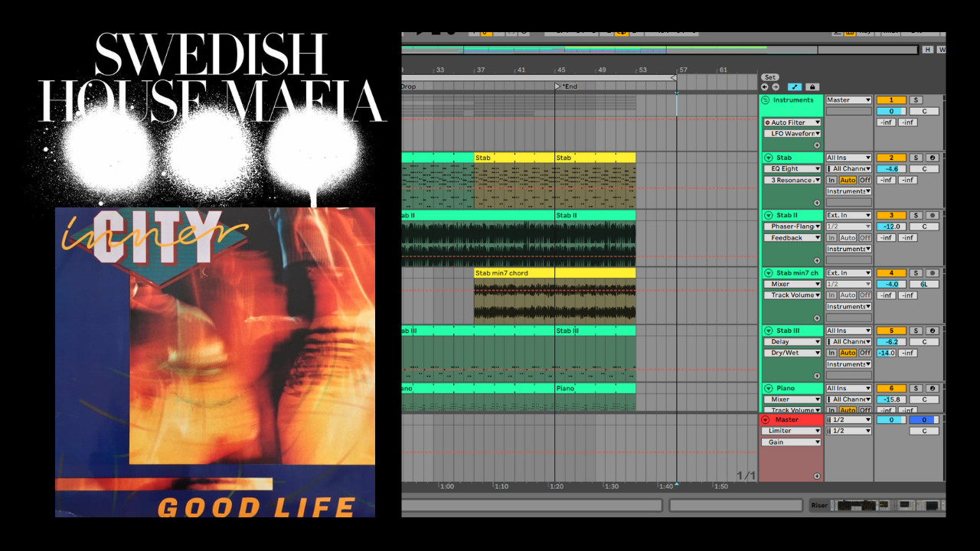
Task: Click the H overview toggle button
Action: click(x=928, y=50)
